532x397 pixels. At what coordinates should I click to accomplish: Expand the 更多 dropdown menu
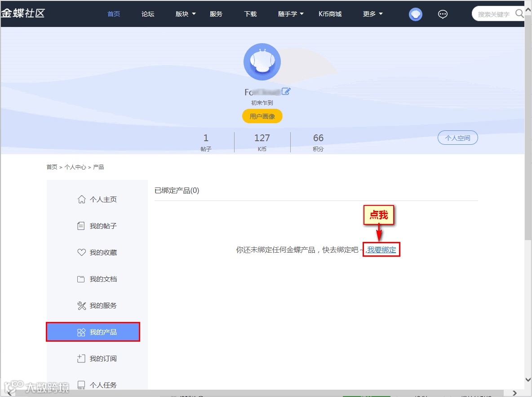coord(372,14)
